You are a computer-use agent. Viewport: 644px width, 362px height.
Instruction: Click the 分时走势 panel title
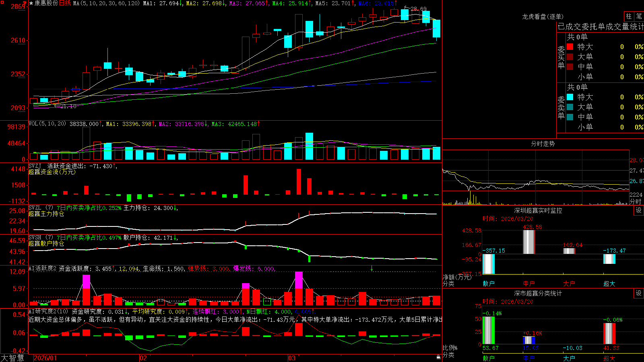[x=543, y=144]
